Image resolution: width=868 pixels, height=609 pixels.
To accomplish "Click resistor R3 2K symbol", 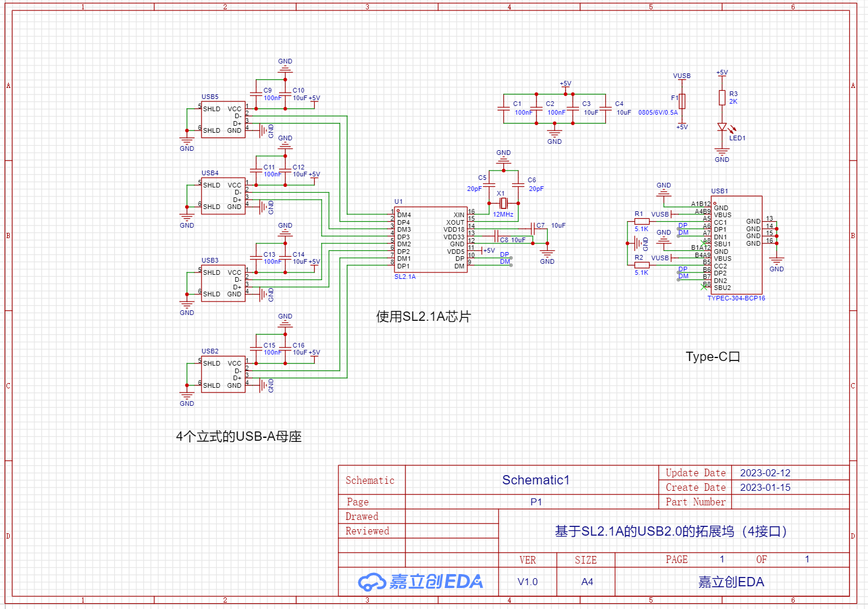I will (x=722, y=98).
